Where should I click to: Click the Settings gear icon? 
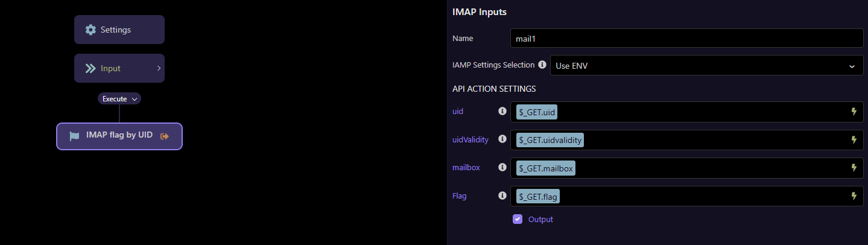[x=90, y=30]
